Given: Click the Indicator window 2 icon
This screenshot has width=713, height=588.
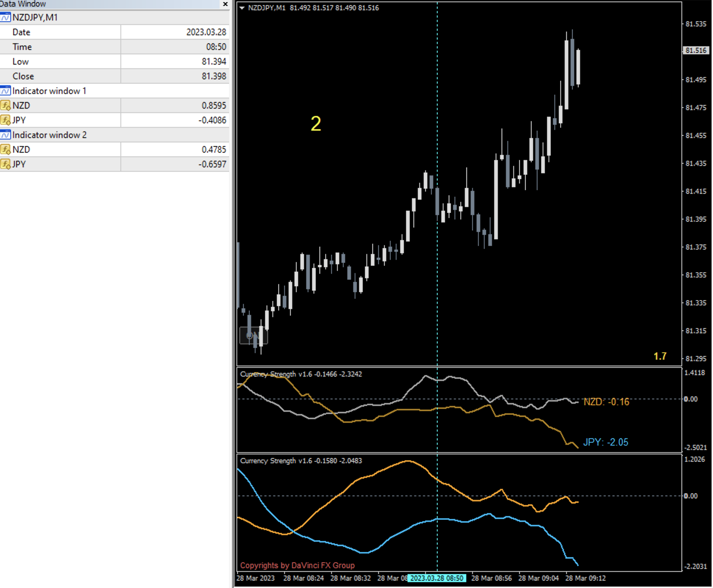Looking at the screenshot, I should click(x=6, y=135).
